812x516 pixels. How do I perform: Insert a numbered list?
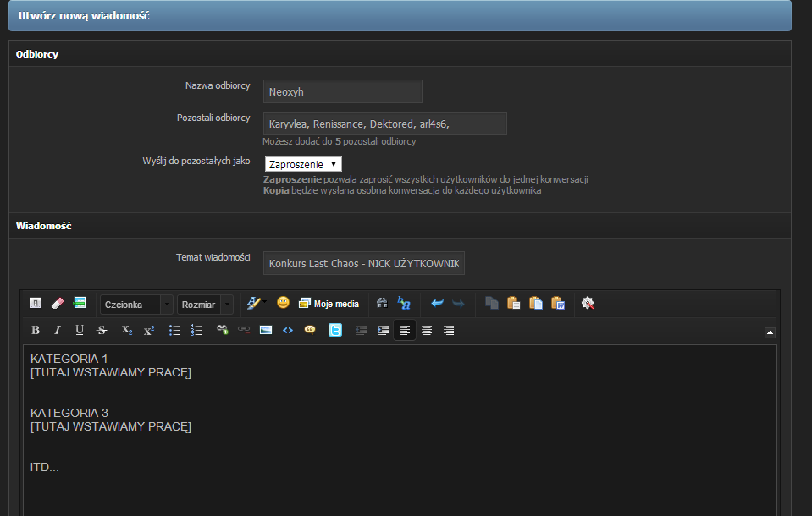[x=196, y=330]
